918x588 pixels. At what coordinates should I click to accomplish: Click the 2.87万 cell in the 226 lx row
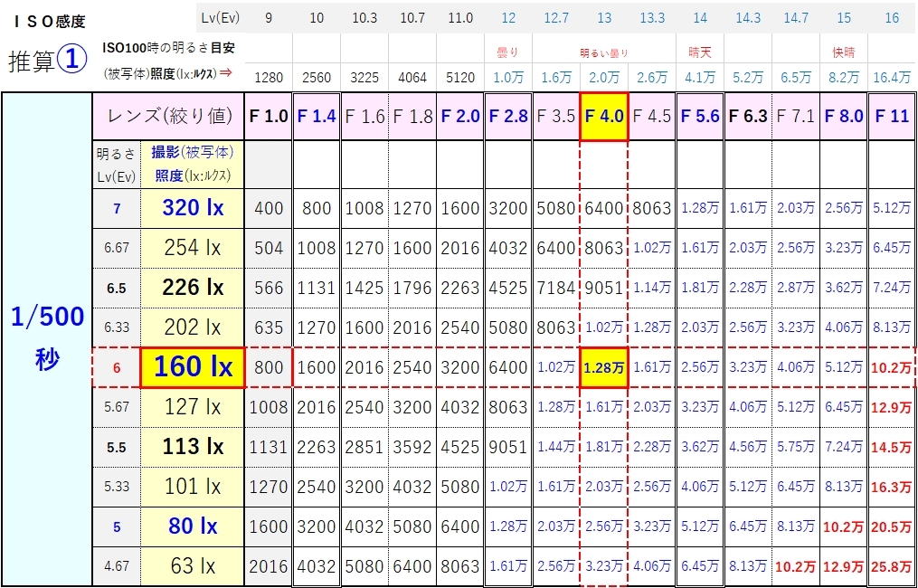tap(796, 288)
